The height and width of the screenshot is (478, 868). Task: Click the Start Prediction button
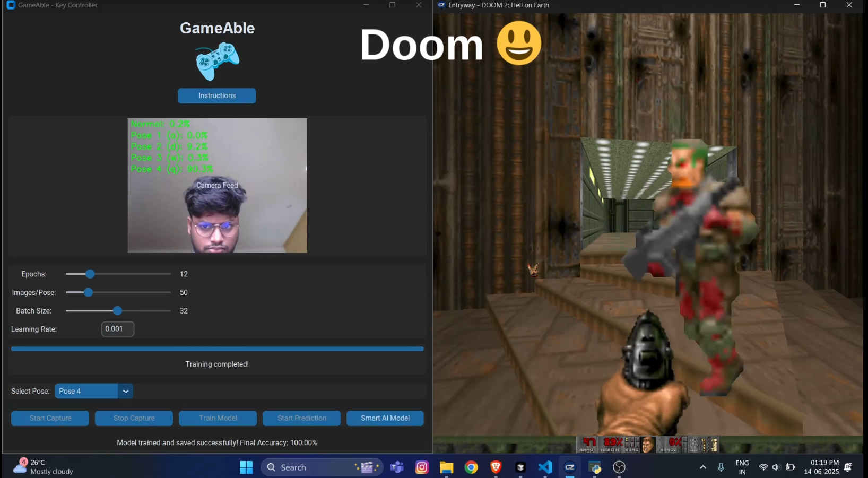click(301, 418)
